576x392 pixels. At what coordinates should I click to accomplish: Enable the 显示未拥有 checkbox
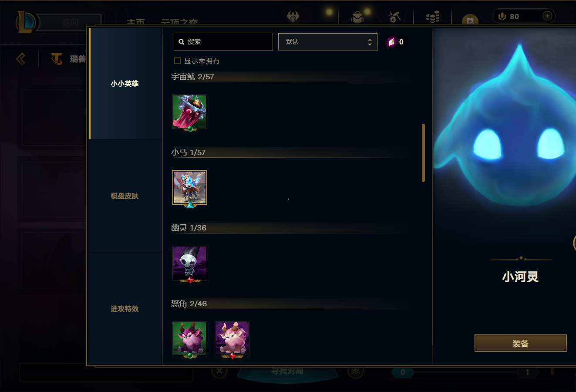pyautogui.click(x=178, y=61)
